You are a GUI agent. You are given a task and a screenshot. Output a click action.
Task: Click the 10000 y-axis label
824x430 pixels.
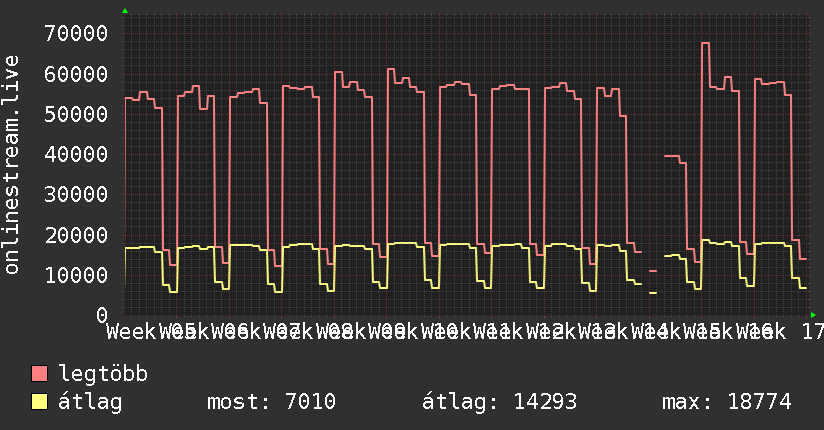[76, 275]
